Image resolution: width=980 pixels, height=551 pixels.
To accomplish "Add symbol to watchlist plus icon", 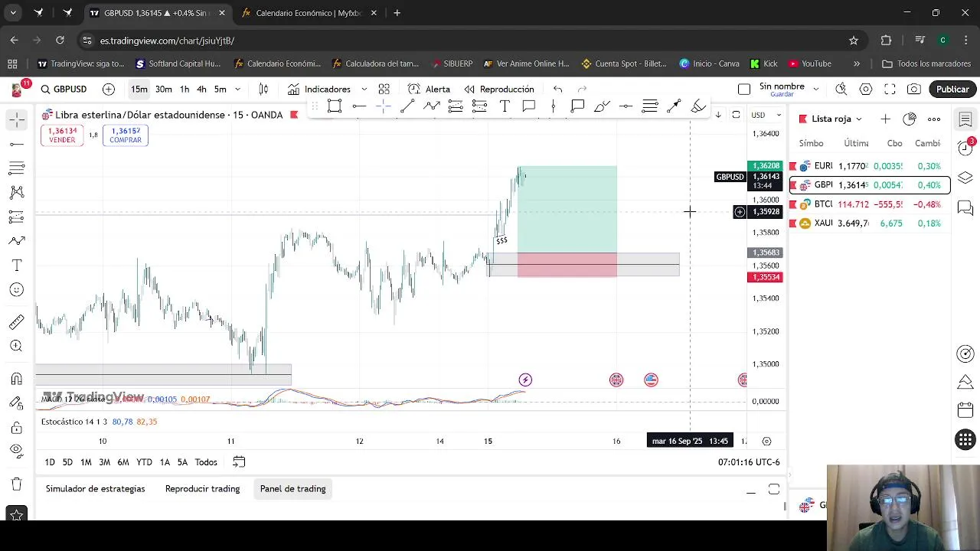I will click(x=885, y=119).
